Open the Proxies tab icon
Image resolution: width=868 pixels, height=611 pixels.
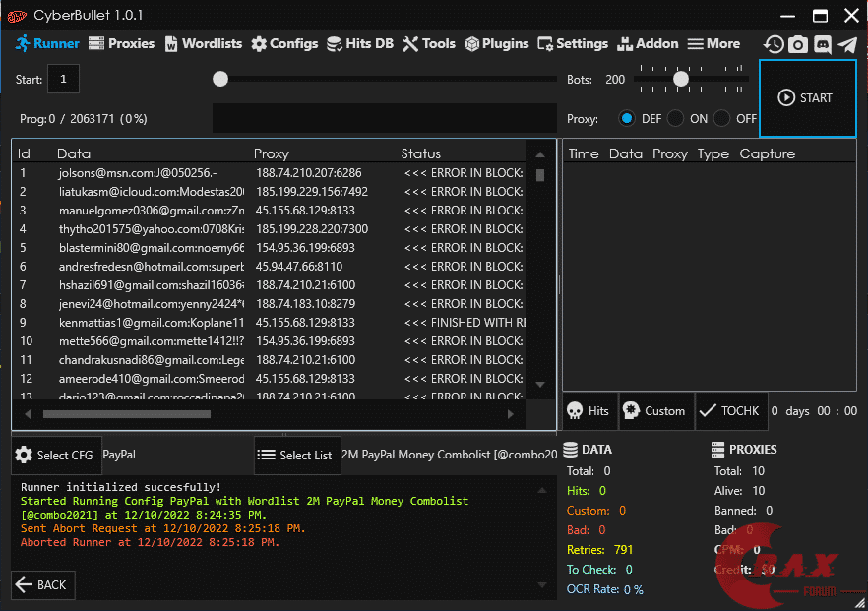[x=96, y=43]
